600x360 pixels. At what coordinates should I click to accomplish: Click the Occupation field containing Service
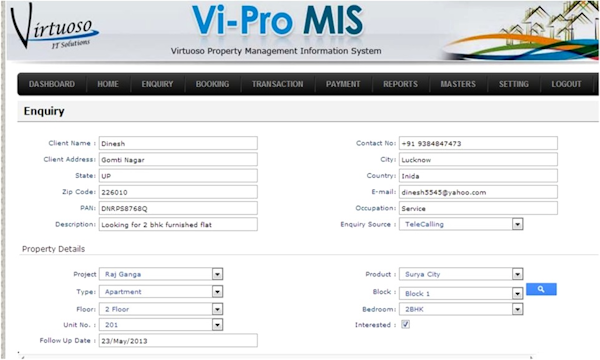[x=478, y=208]
